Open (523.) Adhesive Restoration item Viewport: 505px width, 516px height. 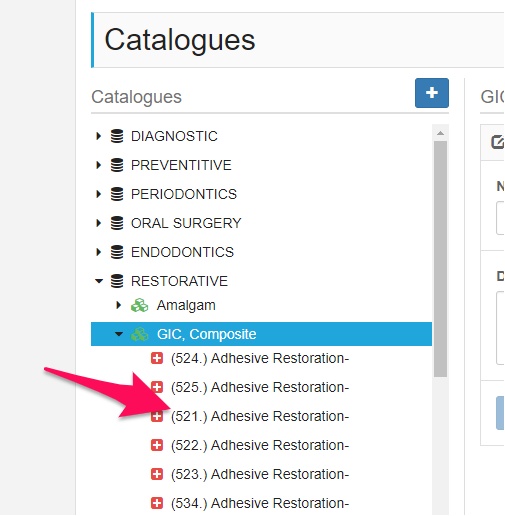(x=260, y=474)
